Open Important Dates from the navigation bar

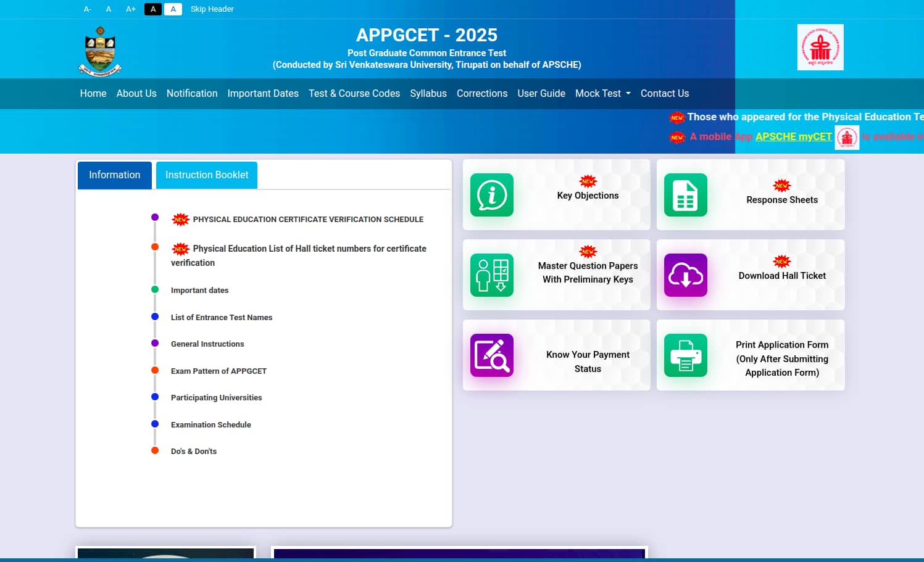point(263,94)
